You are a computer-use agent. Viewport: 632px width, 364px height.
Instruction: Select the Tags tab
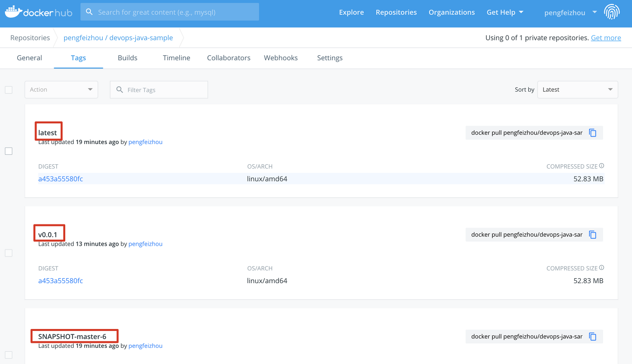pyautogui.click(x=79, y=58)
